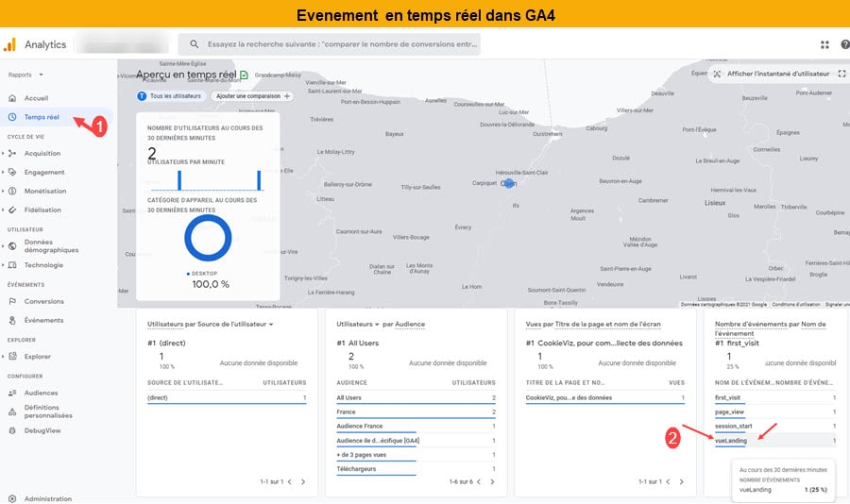
Task: Click the plus icon in Ajouter une comparaison
Action: (287, 96)
